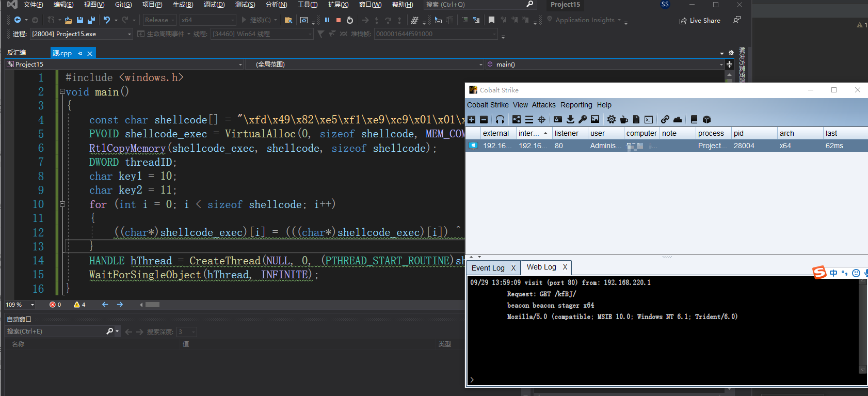This screenshot has height=396, width=868.
Task: Open the Git(G) menu
Action: point(123,5)
